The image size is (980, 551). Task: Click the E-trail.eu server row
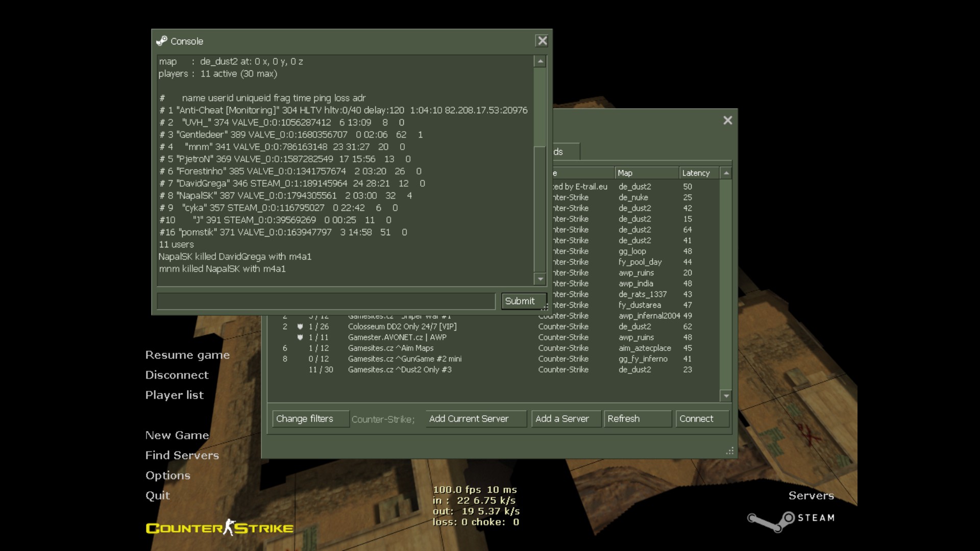[x=636, y=187]
